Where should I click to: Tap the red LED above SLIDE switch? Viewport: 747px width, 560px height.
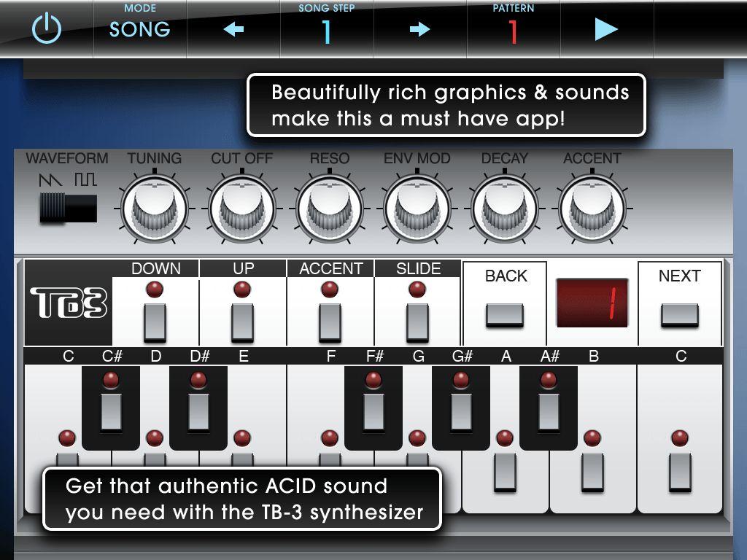point(417,289)
